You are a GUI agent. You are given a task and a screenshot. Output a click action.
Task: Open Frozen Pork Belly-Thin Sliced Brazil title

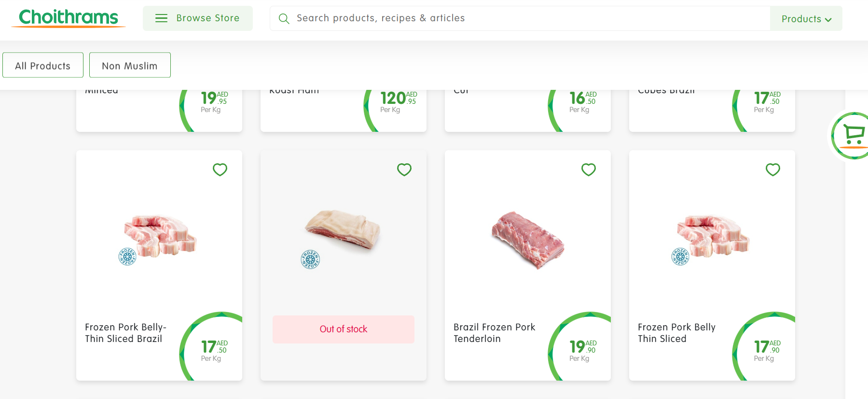pyautogui.click(x=125, y=333)
